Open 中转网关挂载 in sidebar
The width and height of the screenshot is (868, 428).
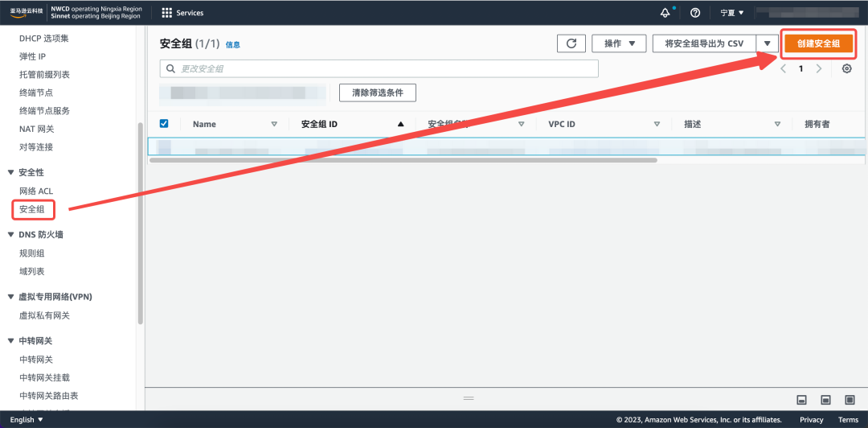click(44, 377)
